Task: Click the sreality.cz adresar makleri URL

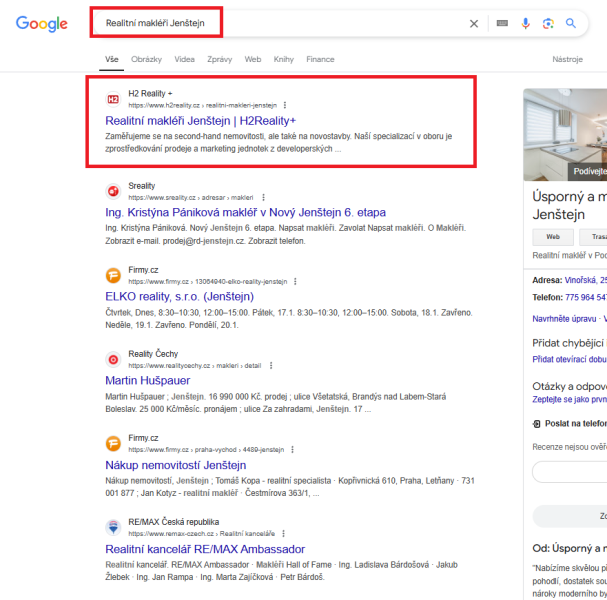Action: (x=191, y=197)
